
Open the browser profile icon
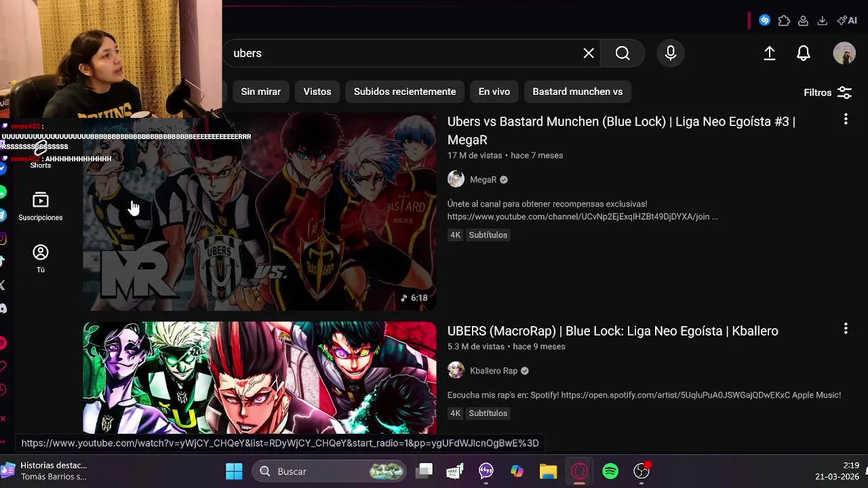(804, 21)
